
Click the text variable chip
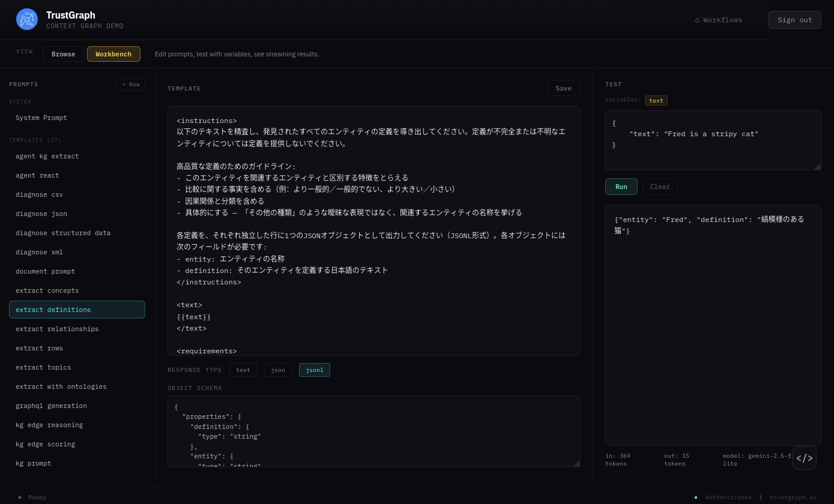tap(656, 100)
